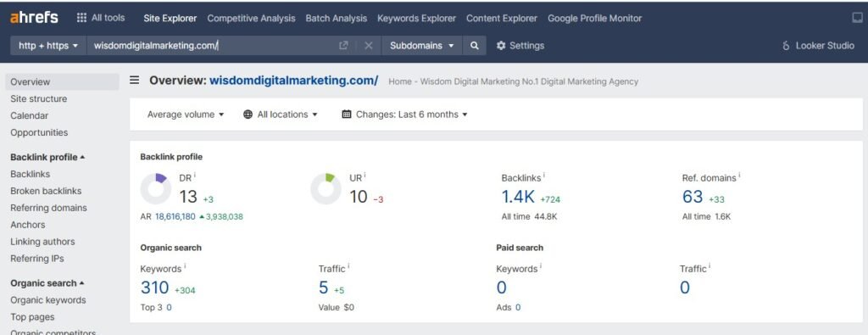Open the Subdomains mode dropdown
The image size is (868, 335).
(x=421, y=46)
